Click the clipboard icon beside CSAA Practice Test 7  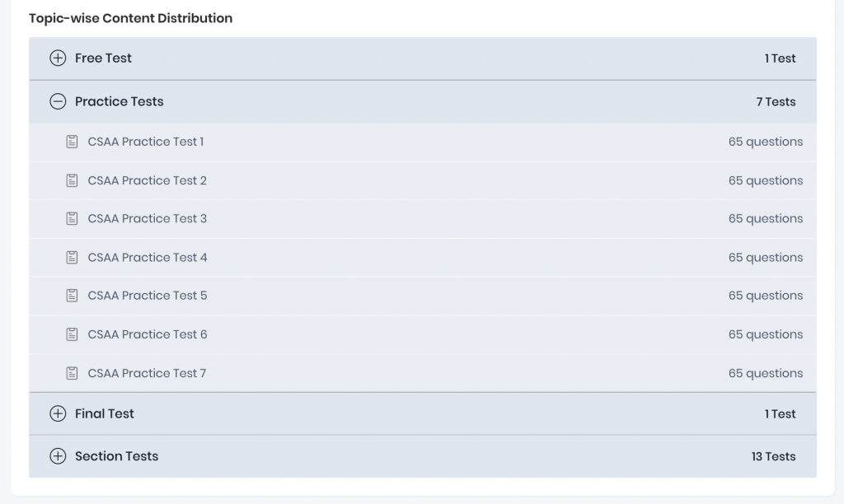coord(72,373)
